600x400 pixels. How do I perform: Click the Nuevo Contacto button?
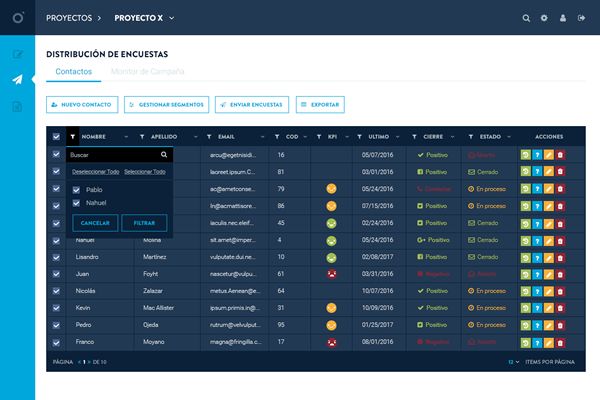point(82,104)
